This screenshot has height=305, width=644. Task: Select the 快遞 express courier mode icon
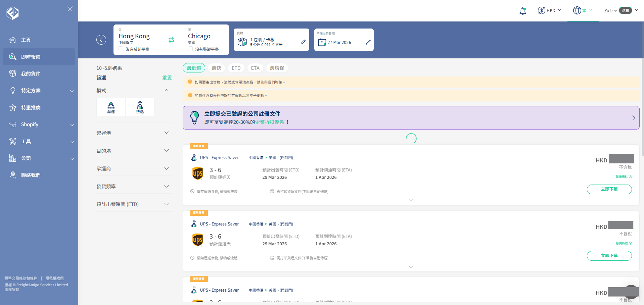[x=140, y=107]
